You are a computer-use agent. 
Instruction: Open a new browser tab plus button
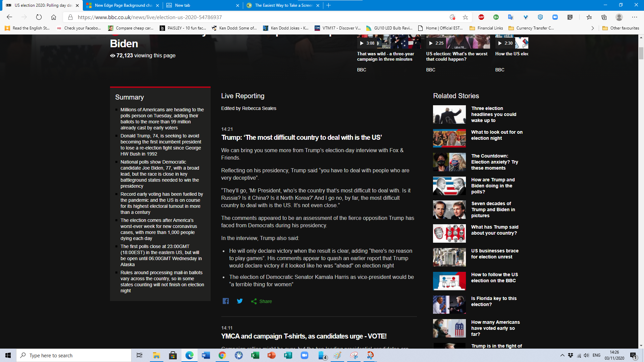click(x=329, y=5)
